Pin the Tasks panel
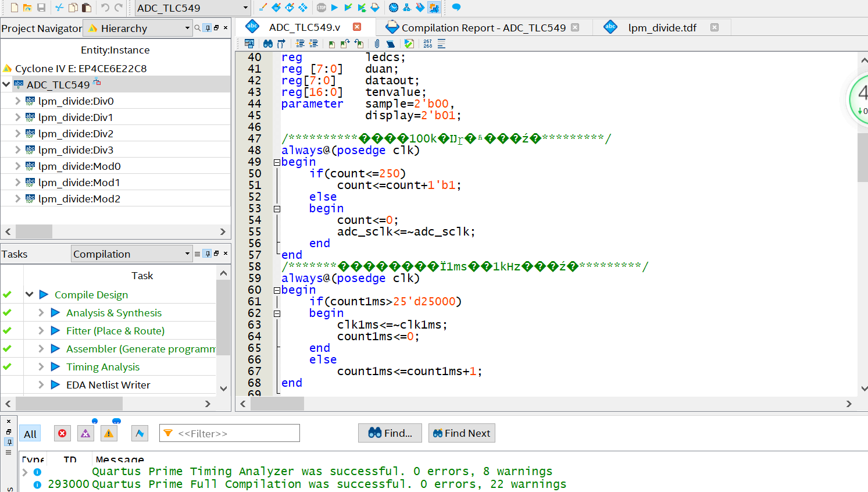The image size is (868, 492). (207, 254)
